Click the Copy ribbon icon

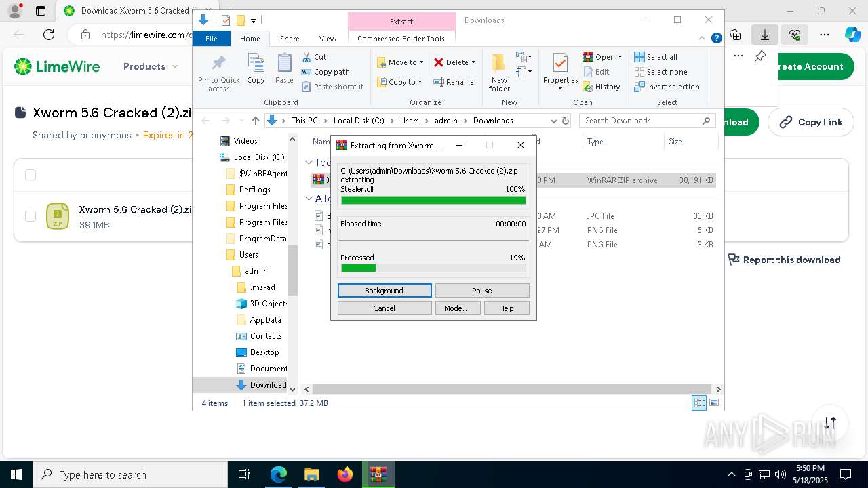point(256,69)
